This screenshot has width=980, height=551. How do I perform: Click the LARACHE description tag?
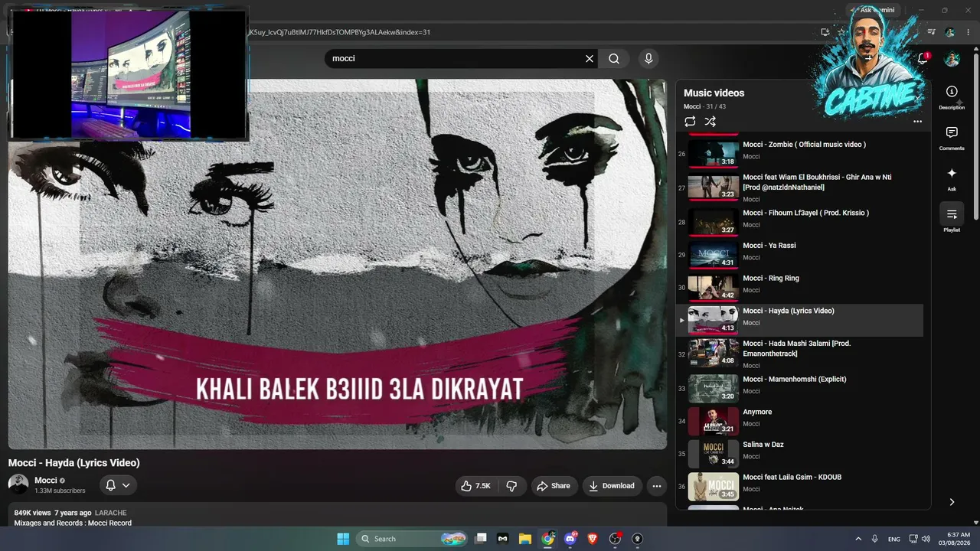pos(111,513)
